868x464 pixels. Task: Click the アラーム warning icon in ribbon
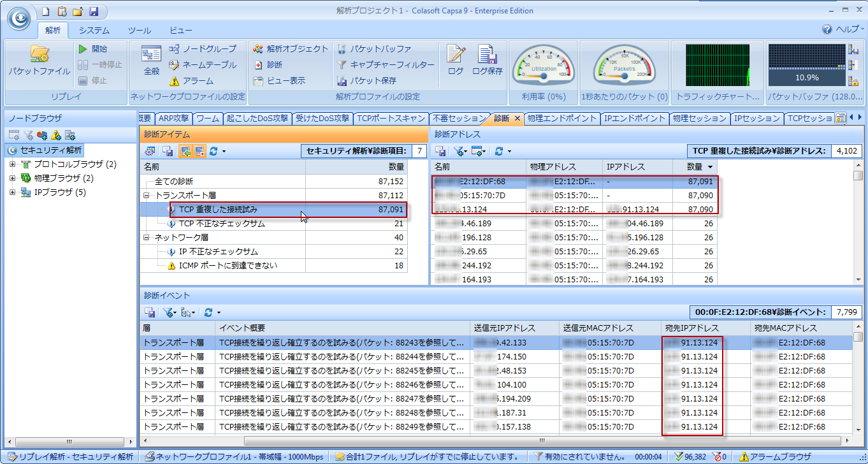click(x=174, y=81)
